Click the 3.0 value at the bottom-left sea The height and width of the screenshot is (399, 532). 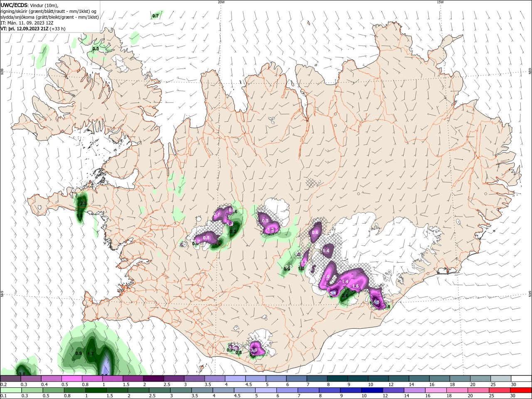tap(22, 374)
